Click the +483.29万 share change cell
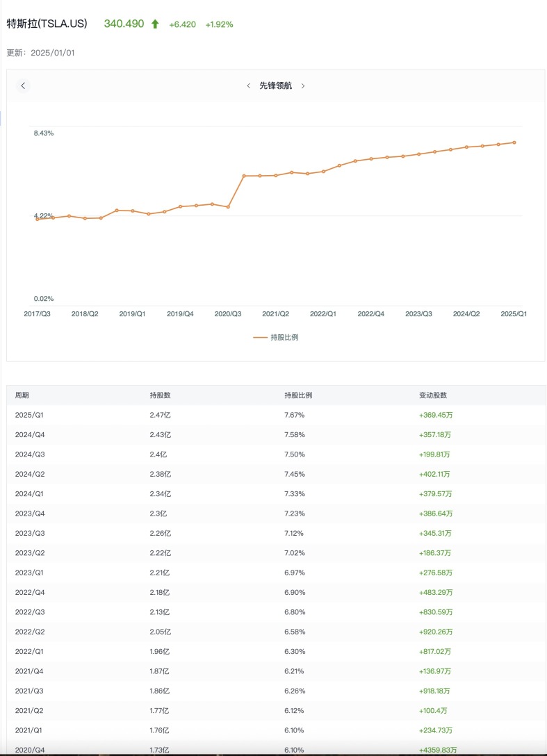Image resolution: width=547 pixels, height=756 pixels. (x=436, y=593)
